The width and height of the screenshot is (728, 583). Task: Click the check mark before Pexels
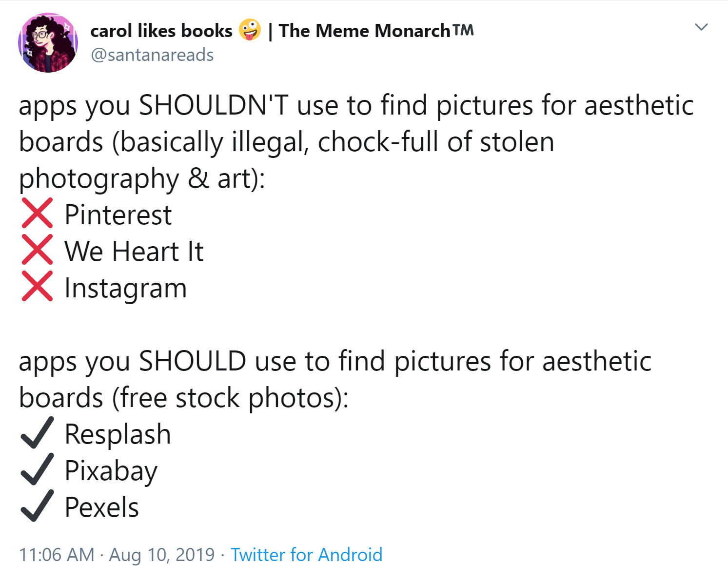(x=37, y=506)
